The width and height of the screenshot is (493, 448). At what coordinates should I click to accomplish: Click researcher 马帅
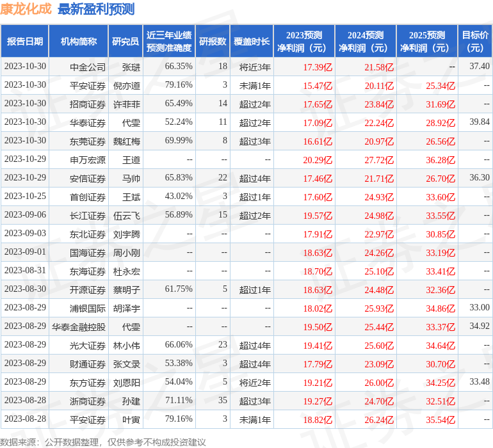pyautogui.click(x=131, y=179)
